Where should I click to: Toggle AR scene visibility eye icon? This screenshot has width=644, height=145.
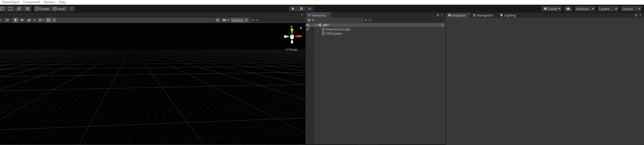coord(308,25)
